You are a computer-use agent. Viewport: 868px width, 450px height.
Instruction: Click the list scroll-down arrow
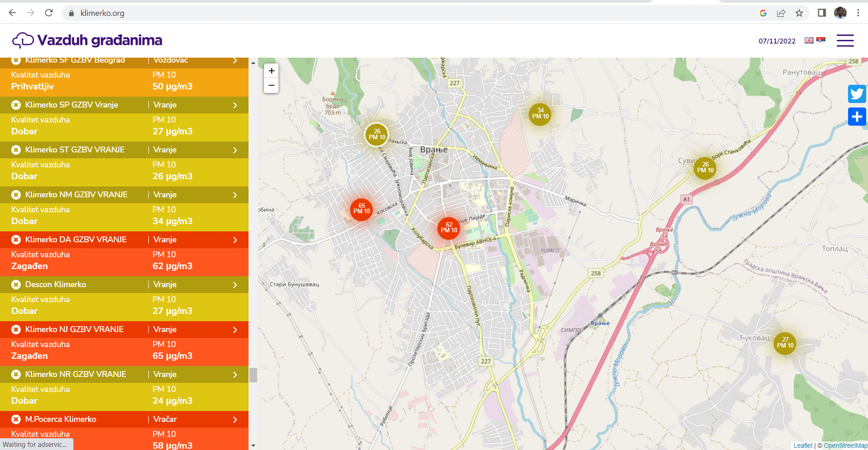[253, 446]
